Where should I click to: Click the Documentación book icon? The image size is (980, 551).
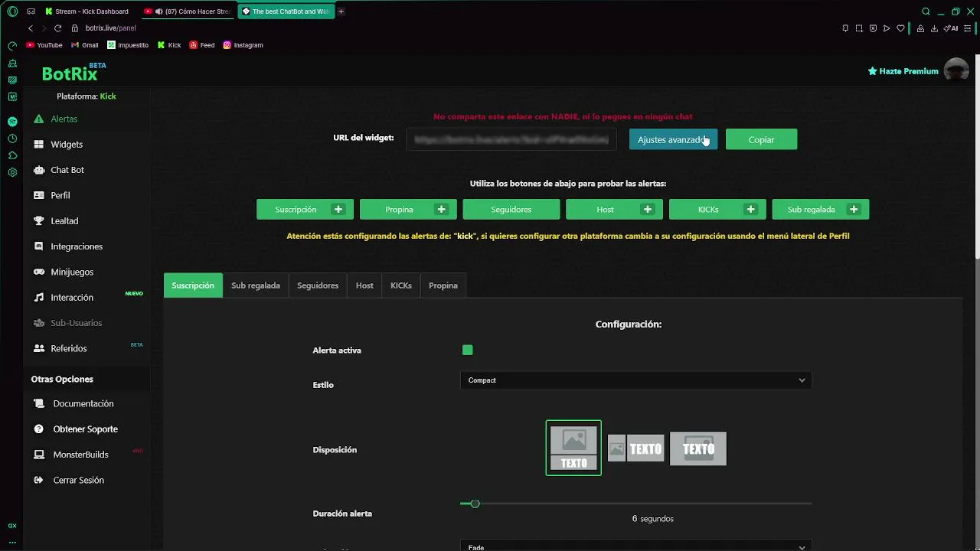(x=39, y=403)
